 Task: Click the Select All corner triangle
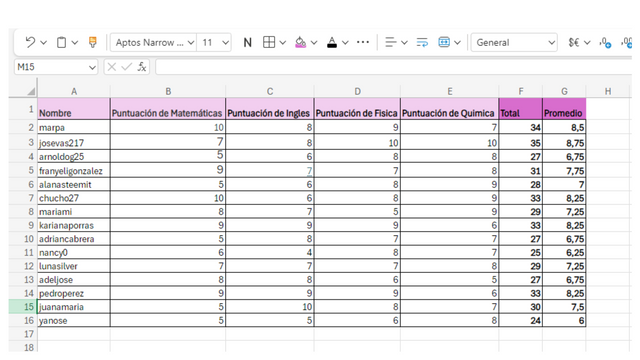[31, 91]
